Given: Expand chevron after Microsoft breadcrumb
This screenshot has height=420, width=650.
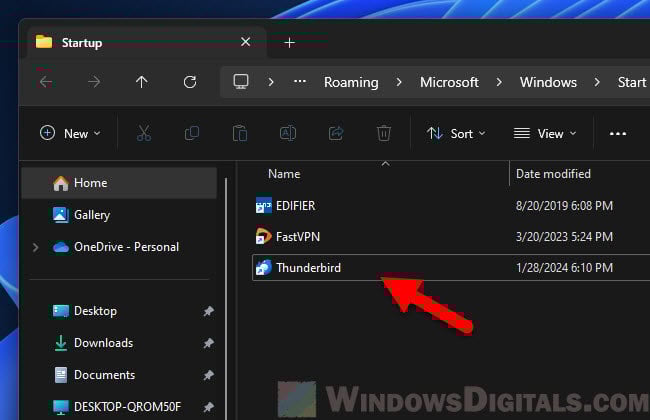Looking at the screenshot, I should [499, 82].
